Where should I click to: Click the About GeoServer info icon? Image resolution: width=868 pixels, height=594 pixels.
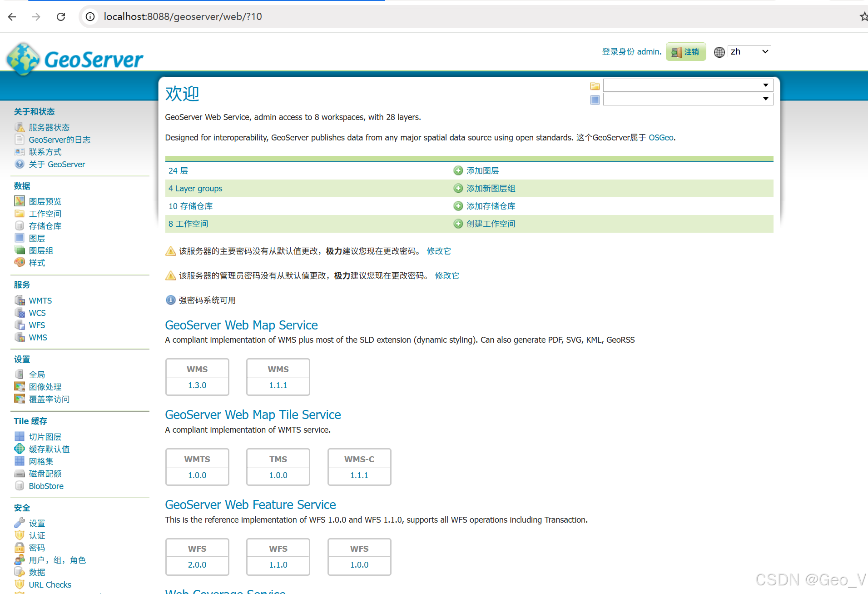[x=20, y=164]
